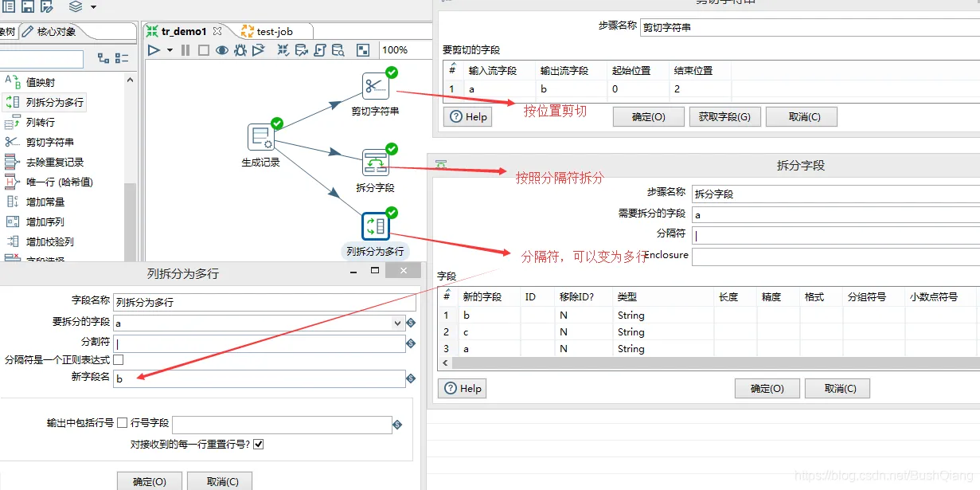Click the verify transformation icon

tap(283, 50)
